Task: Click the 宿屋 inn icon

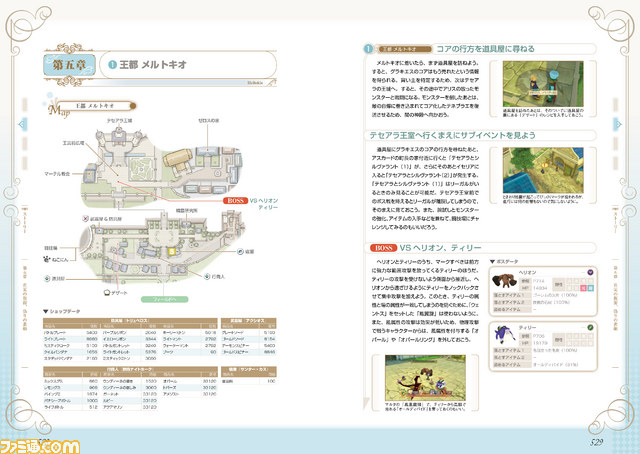Action: [x=240, y=251]
